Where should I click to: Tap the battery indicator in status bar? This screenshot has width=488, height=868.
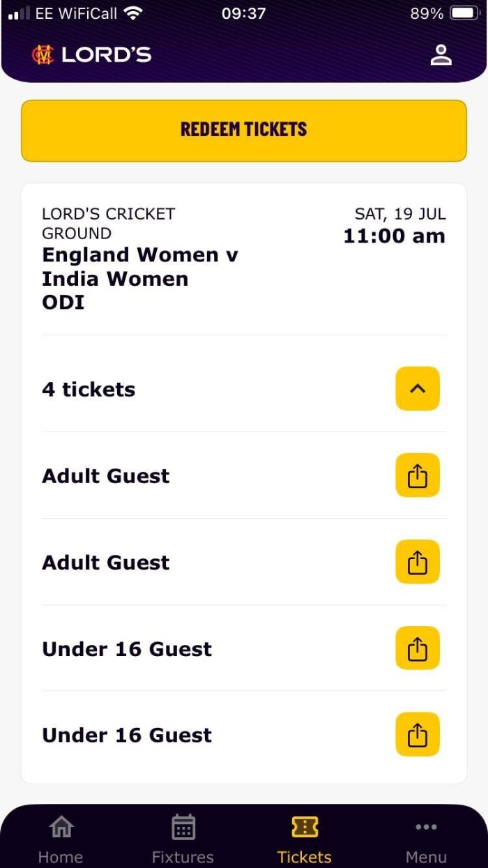(463, 13)
